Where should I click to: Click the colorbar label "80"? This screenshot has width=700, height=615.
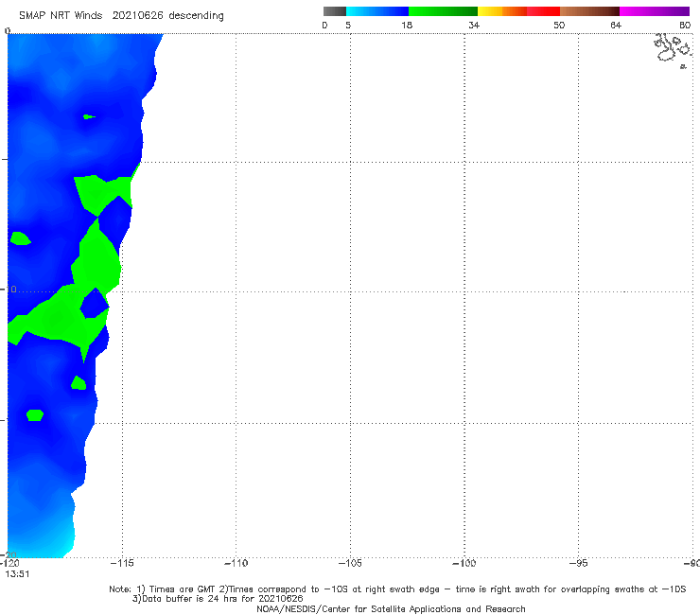(685, 26)
